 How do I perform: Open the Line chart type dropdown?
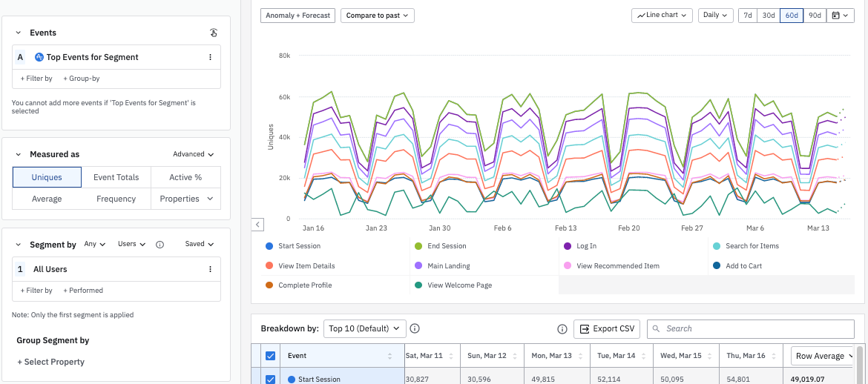click(x=662, y=16)
